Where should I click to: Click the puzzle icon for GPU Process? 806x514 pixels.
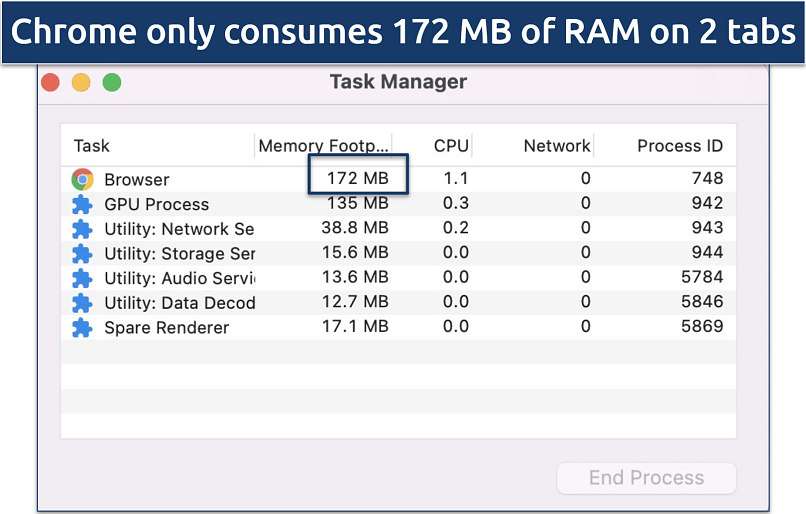click(x=82, y=205)
